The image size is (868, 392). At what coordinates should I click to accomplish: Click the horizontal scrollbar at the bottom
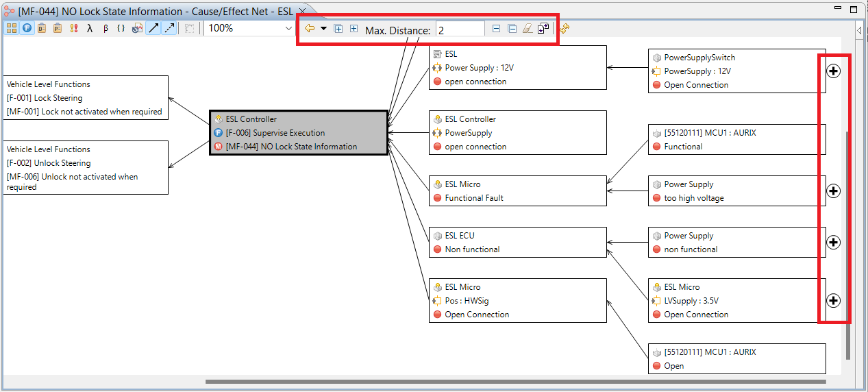[x=514, y=382]
